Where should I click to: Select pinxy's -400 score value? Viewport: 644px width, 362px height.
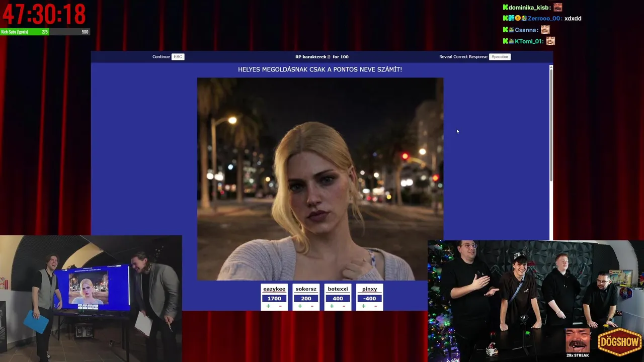click(369, 298)
